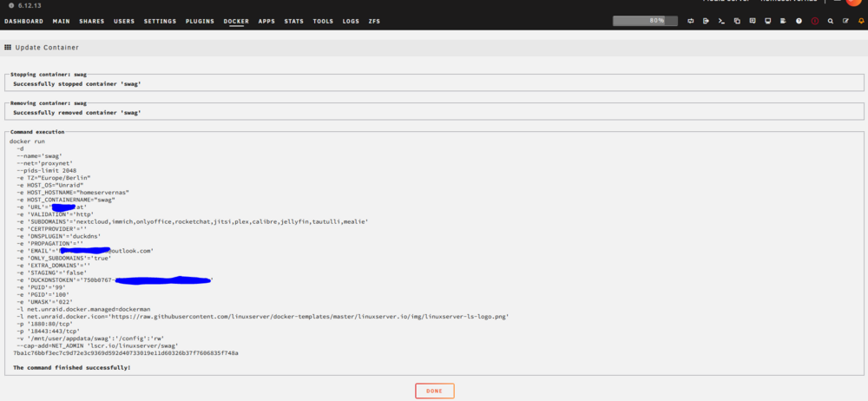Click the 'ONLY_SUBDOMAINS'='true' line
Image resolution: width=868 pixels, height=401 pixels.
coord(64,258)
